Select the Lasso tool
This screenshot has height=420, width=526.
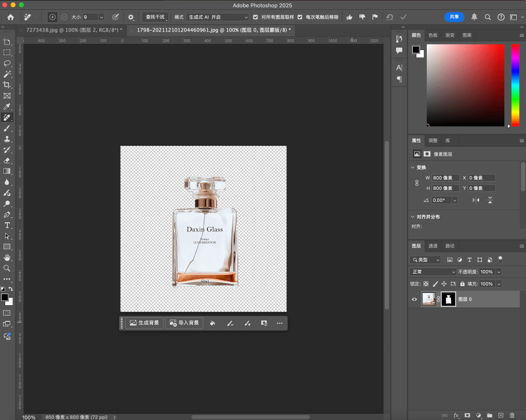(7, 63)
